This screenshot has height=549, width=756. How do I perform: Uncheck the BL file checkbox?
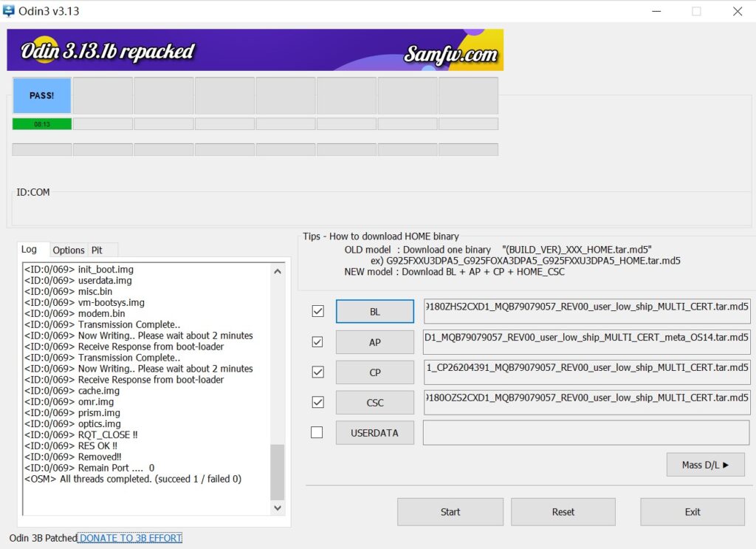pos(317,312)
